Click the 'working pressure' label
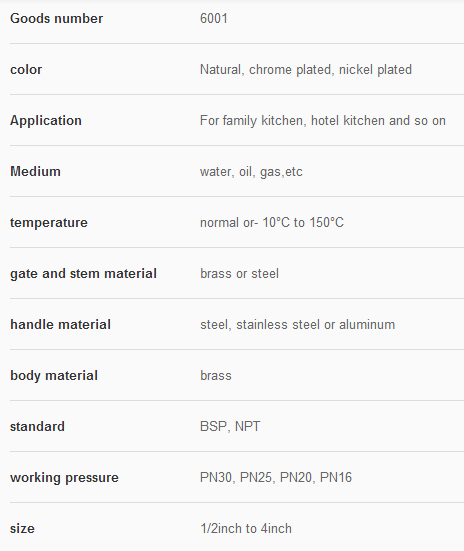The height and width of the screenshot is (551, 464). tap(64, 478)
